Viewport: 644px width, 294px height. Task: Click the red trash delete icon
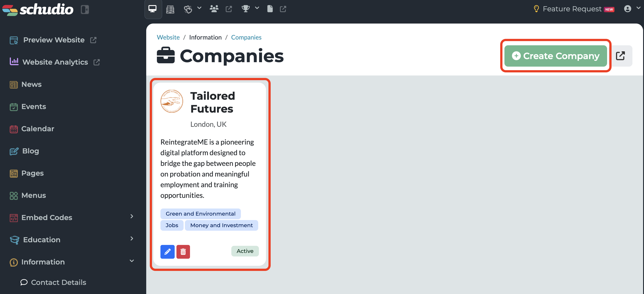[183, 252]
